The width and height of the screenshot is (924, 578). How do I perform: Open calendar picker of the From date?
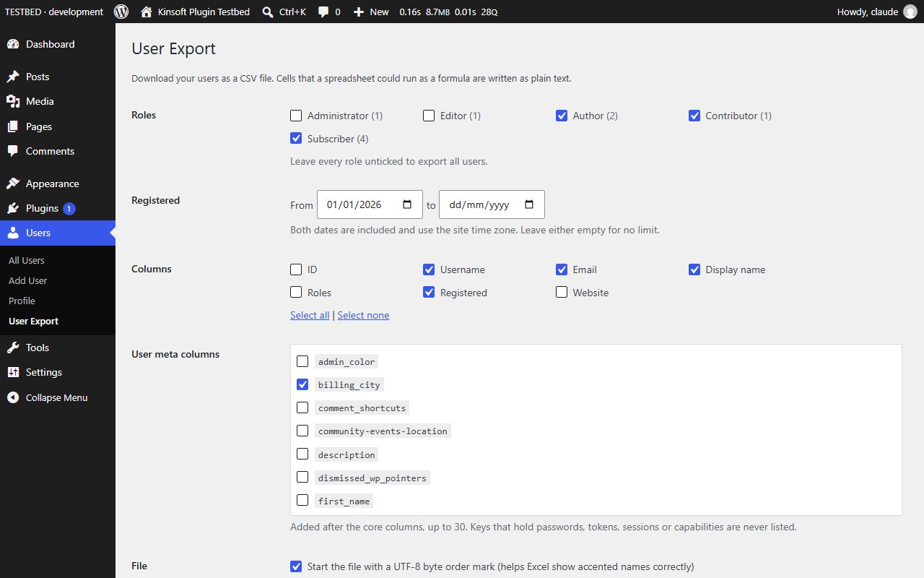407,204
